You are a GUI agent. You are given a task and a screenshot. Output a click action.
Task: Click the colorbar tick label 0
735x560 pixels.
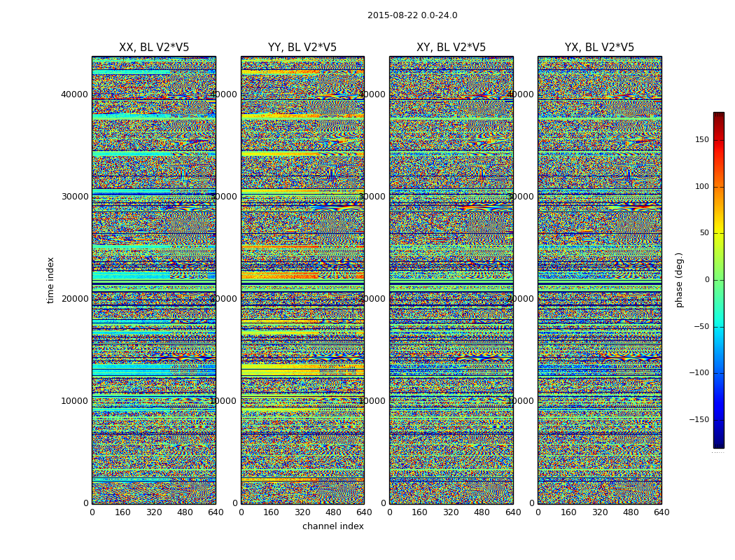[706, 280]
